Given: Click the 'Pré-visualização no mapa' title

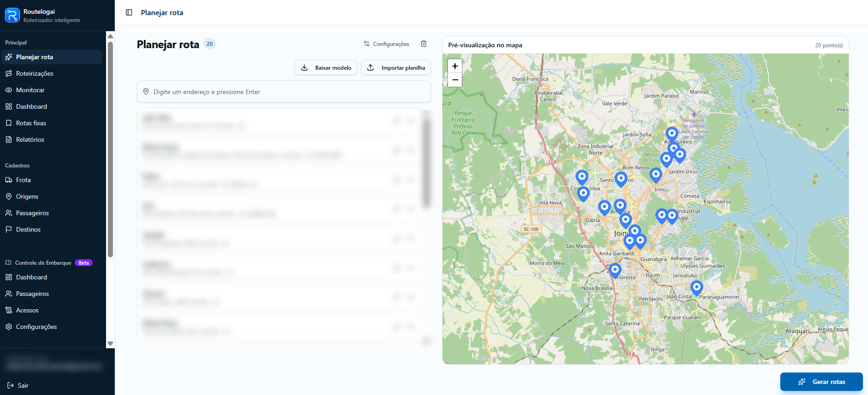Looking at the screenshot, I should point(485,45).
